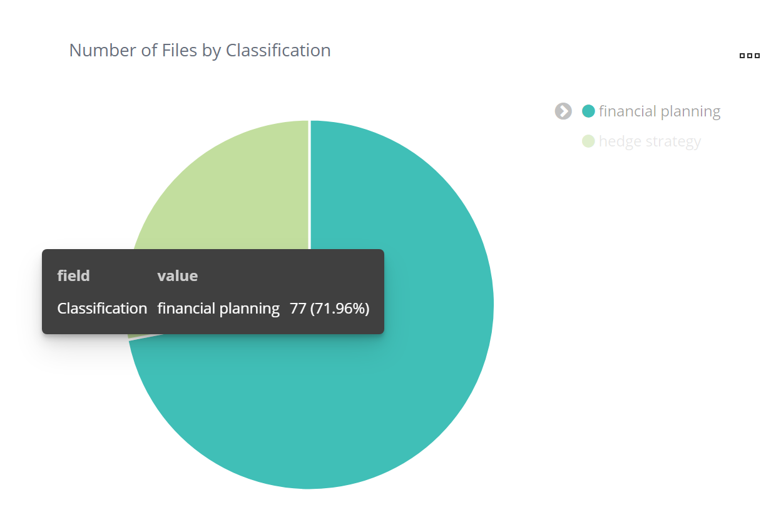
Task: Click the word Classification in the chart title
Action: coord(278,50)
